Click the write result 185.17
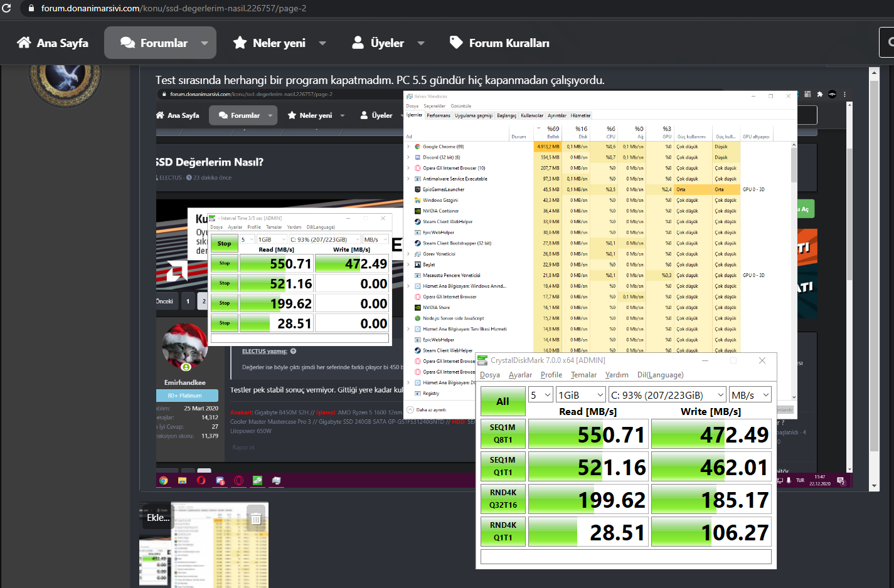The height and width of the screenshot is (588, 894). click(711, 499)
